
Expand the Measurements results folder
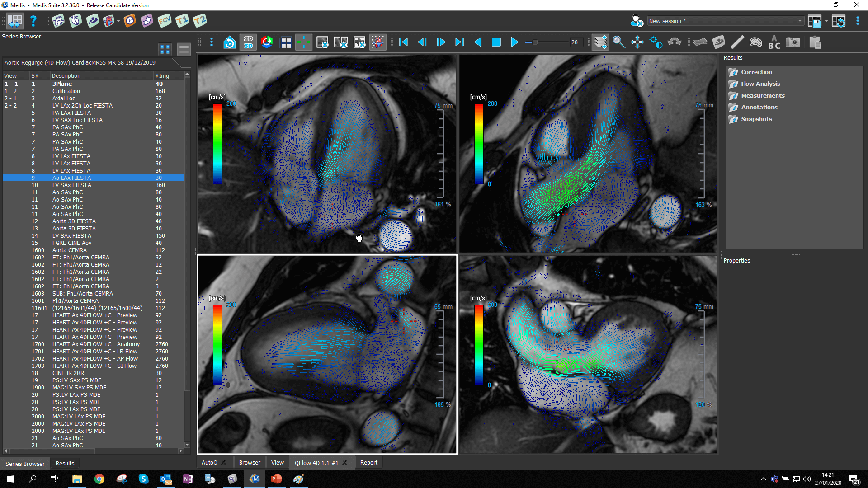coord(763,96)
